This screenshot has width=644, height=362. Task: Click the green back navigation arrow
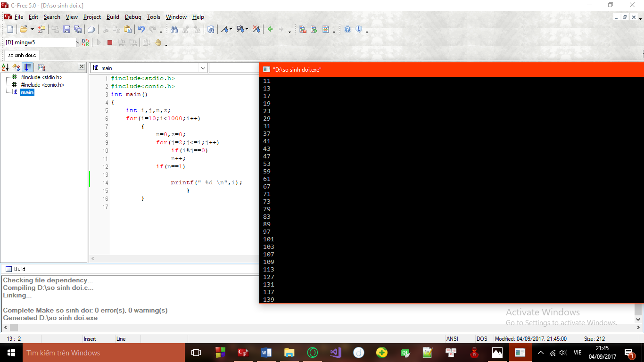pyautogui.click(x=270, y=29)
